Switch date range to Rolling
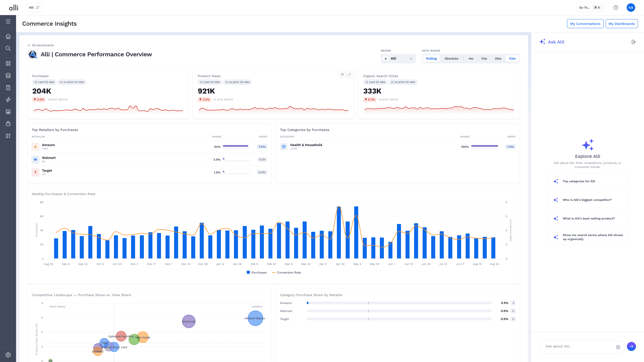This screenshot has width=644, height=362. [431, 59]
